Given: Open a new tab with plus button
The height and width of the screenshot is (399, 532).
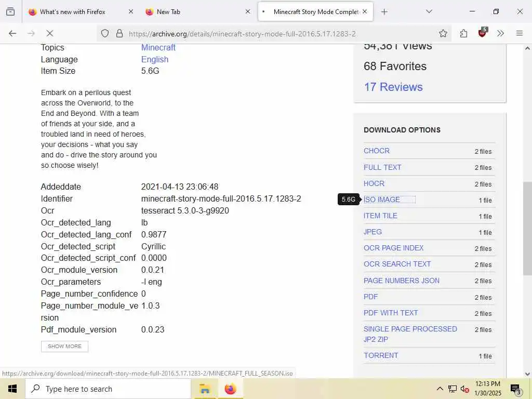Looking at the screenshot, I should pyautogui.click(x=384, y=12).
